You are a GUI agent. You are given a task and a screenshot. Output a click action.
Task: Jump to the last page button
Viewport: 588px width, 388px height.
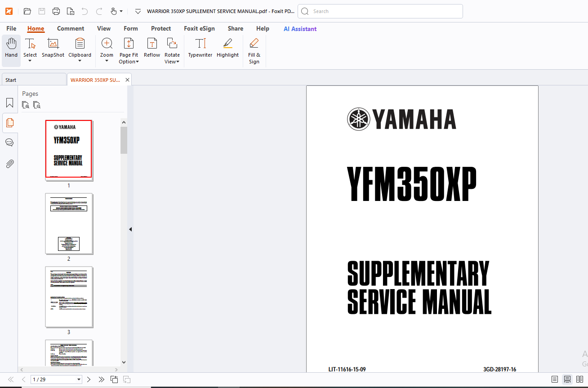tap(102, 379)
